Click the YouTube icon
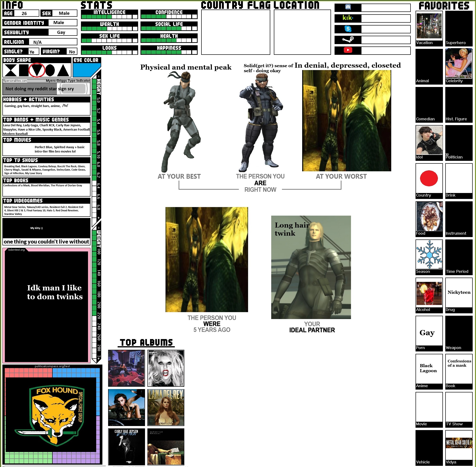This screenshot has width=476, height=467. (348, 50)
